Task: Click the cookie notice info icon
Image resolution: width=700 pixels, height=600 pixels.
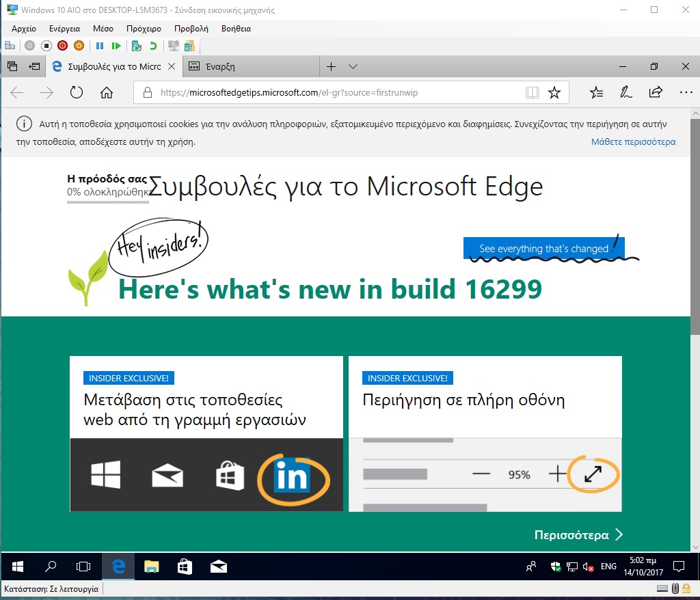Action: click(24, 124)
